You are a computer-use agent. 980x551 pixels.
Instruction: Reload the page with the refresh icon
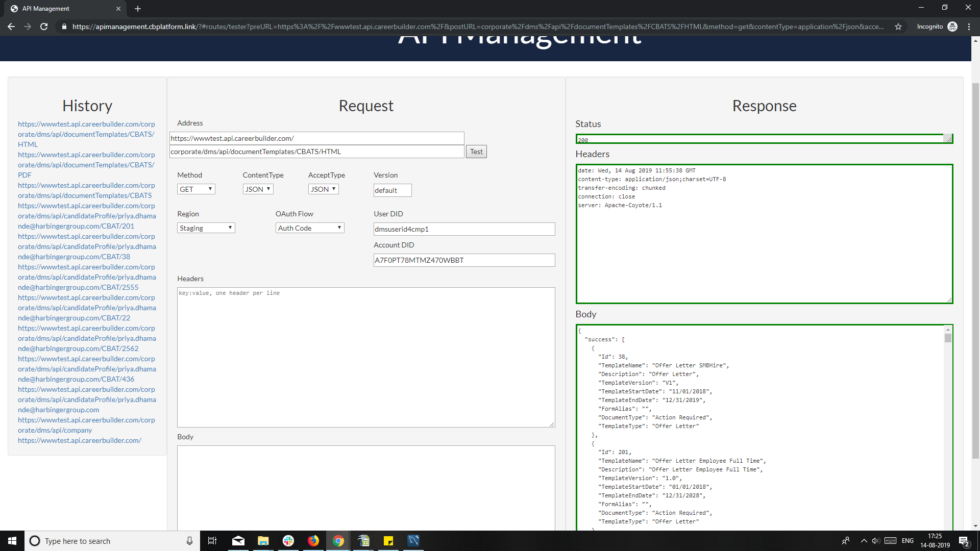[x=44, y=27]
